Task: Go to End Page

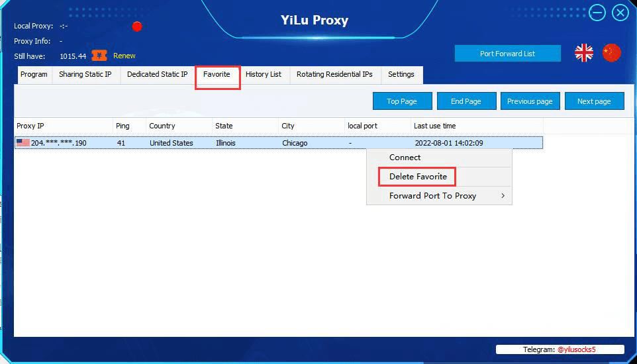Action: [x=466, y=101]
